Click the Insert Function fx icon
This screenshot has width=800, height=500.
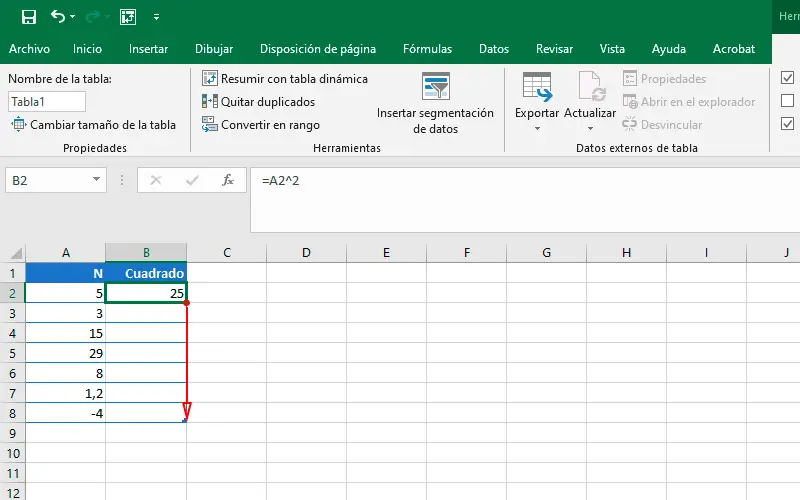pyautogui.click(x=228, y=180)
